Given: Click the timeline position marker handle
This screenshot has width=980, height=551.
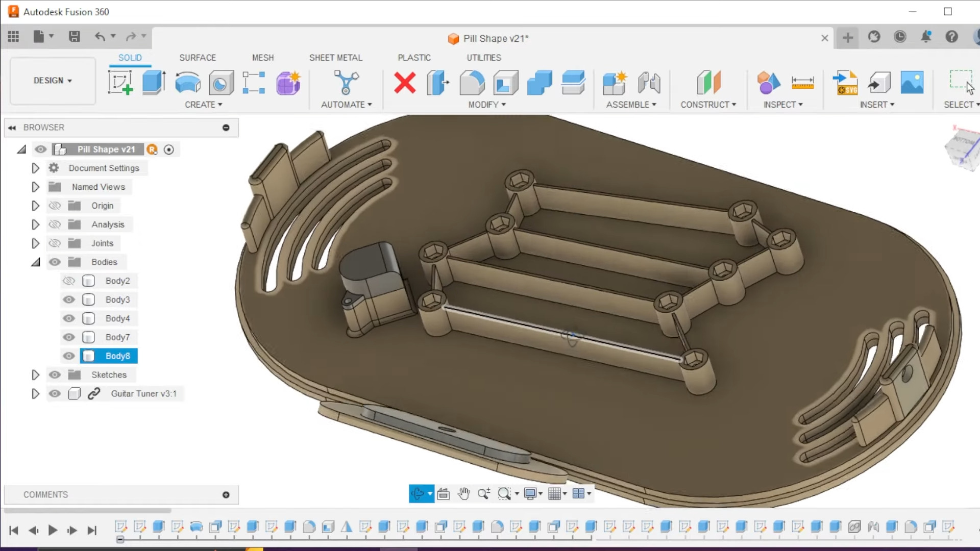Looking at the screenshot, I should click(x=120, y=540).
